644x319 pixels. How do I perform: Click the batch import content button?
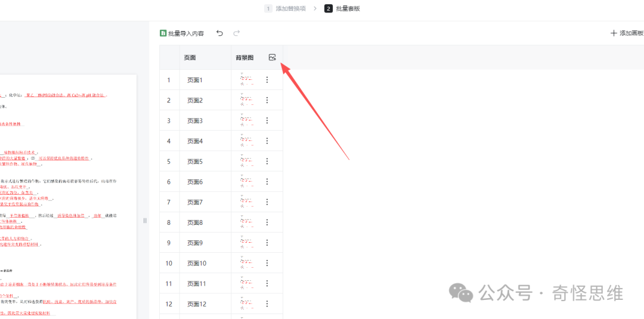point(182,33)
